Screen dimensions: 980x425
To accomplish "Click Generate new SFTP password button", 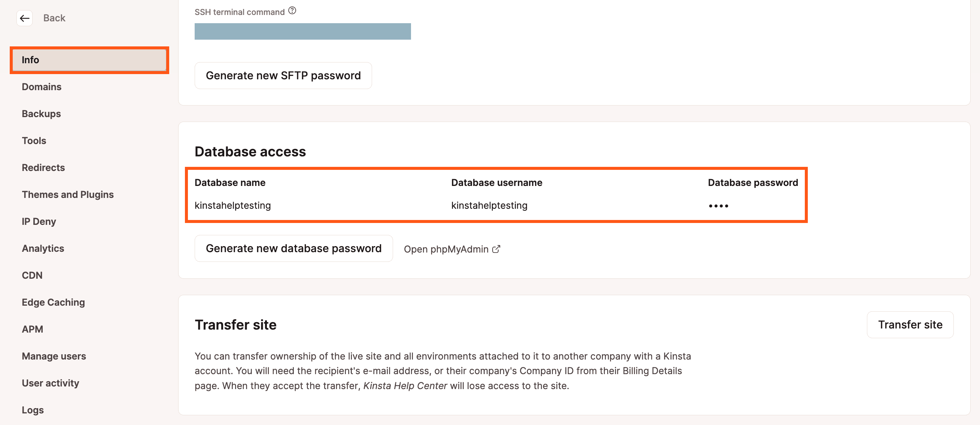I will [x=283, y=75].
